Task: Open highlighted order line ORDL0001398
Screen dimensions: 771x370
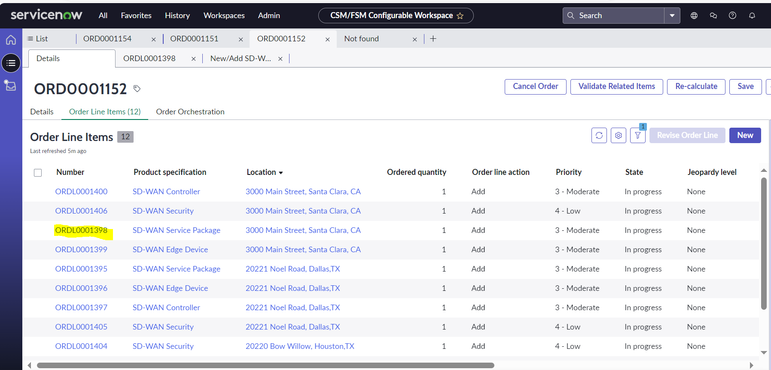Action: (81, 230)
